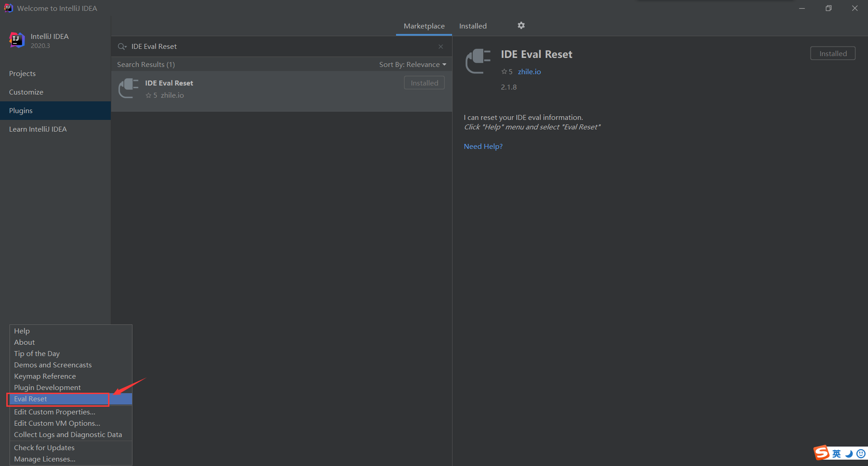Click the Sogou input method icon
Screen dimensions: 868x466
tap(821, 452)
